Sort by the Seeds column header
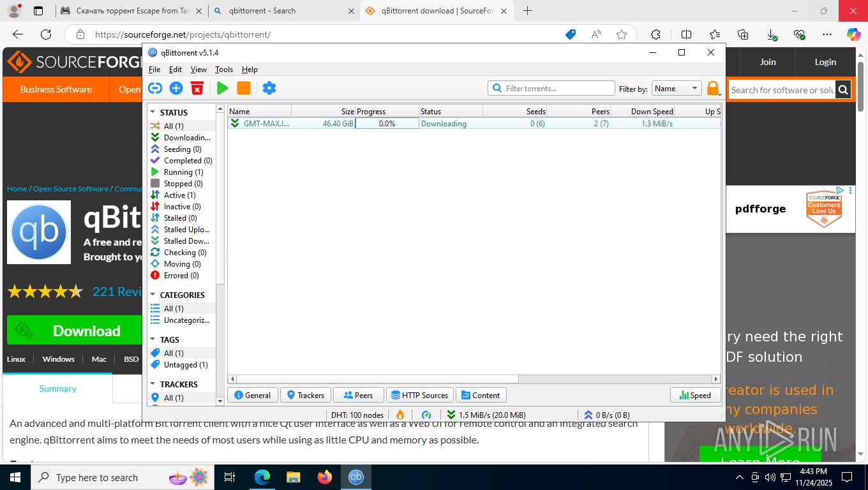 pos(514,111)
